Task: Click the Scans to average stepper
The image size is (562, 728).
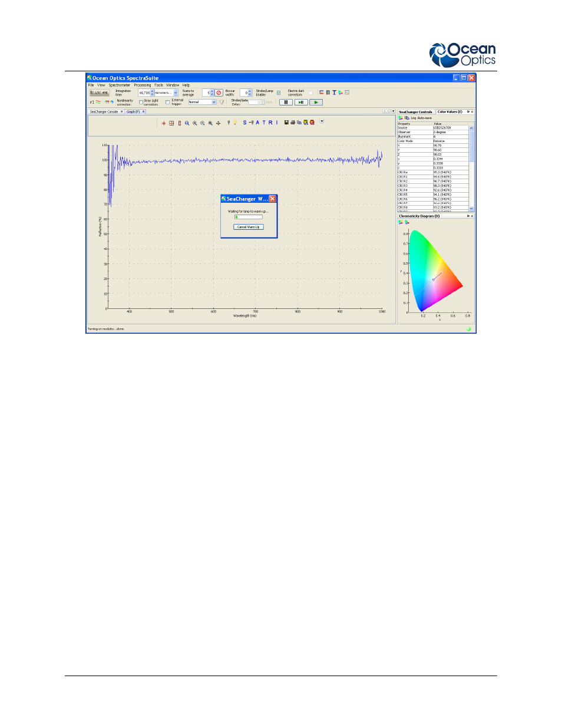Action: tap(212, 93)
